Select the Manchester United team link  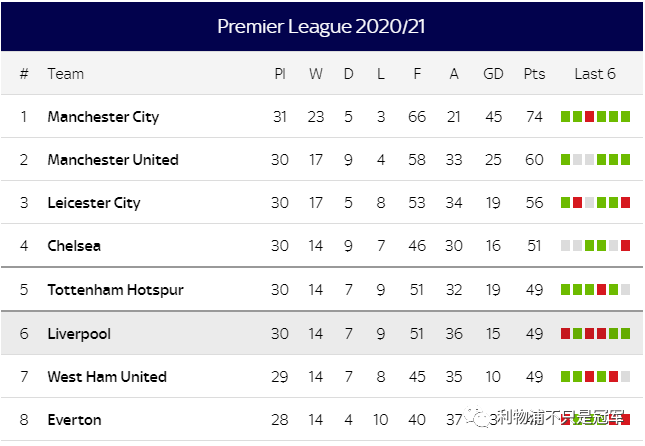(x=113, y=160)
